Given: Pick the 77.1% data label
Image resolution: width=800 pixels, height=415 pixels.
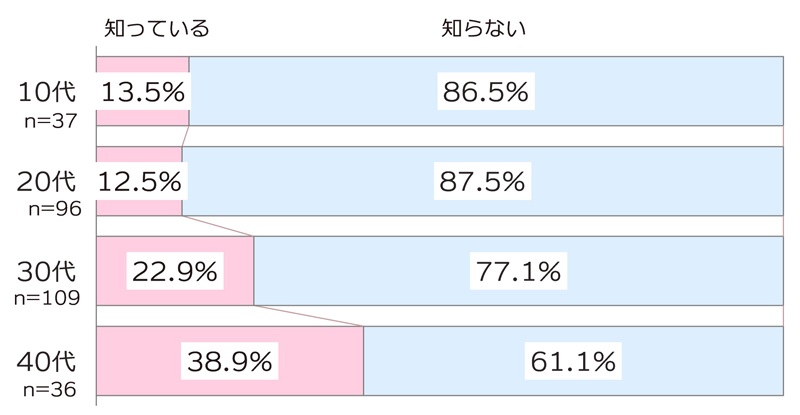Looking at the screenshot, I should pyautogui.click(x=519, y=271).
